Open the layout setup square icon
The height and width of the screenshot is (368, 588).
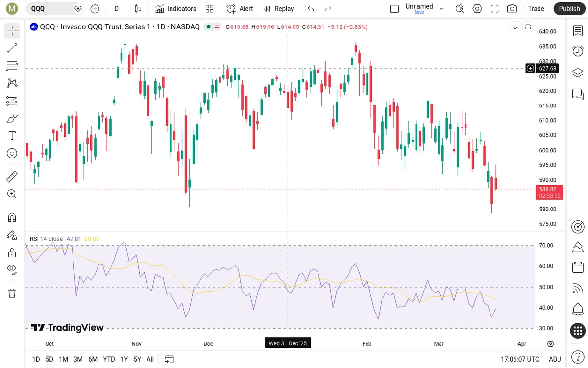point(394,9)
